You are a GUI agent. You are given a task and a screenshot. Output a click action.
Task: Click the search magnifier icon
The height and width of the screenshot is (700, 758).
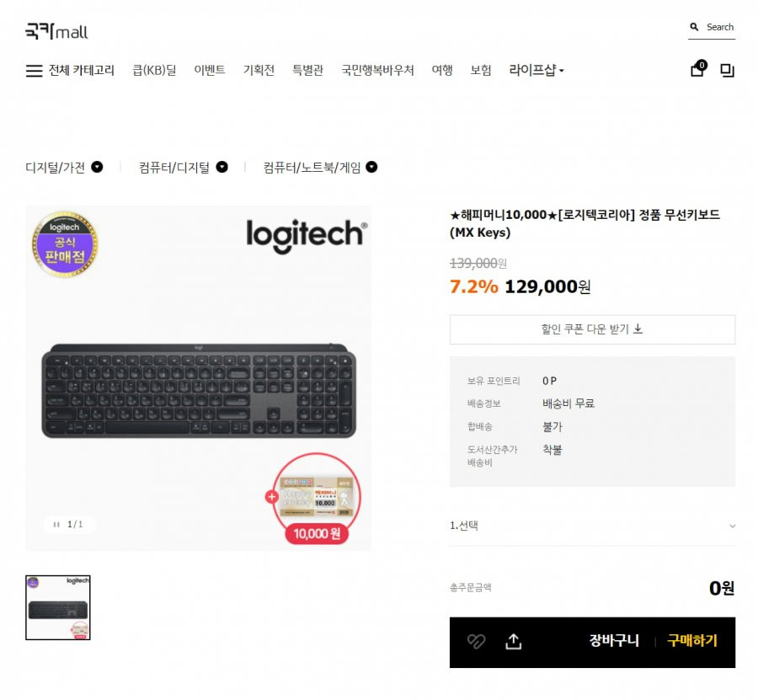pyautogui.click(x=694, y=27)
